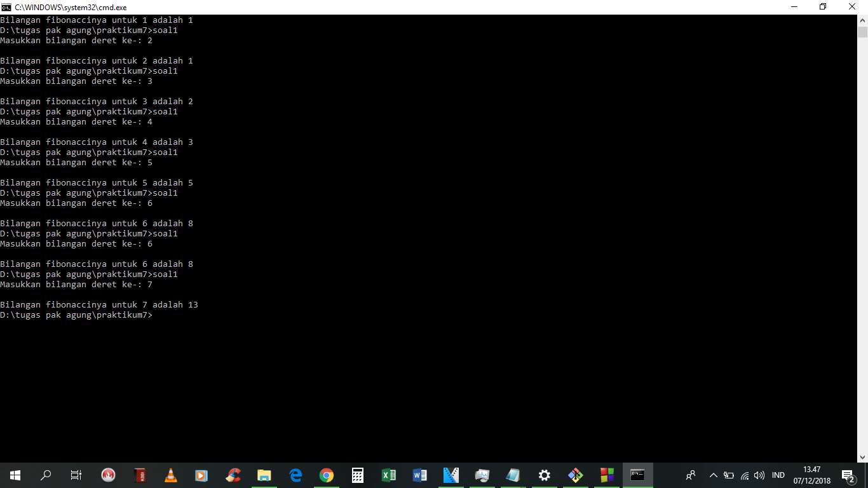The image size is (868, 488).
Task: Open Settings gear on taskbar
Action: [x=545, y=475]
